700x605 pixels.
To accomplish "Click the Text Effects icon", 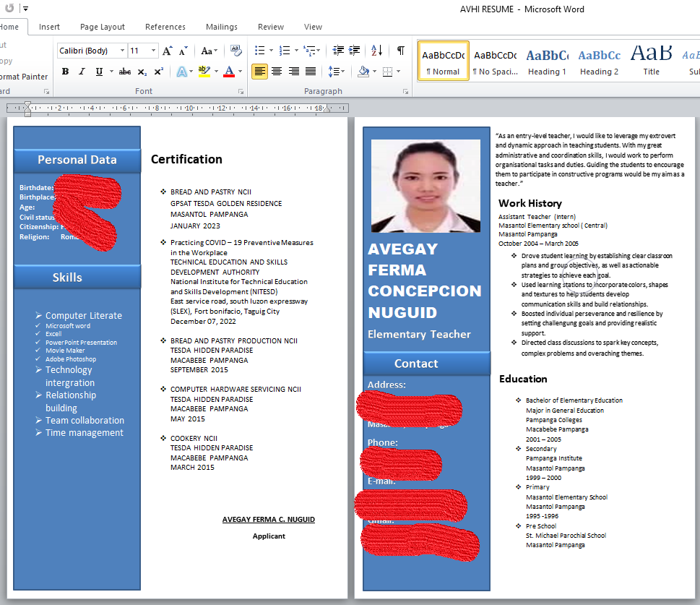I will click(182, 72).
